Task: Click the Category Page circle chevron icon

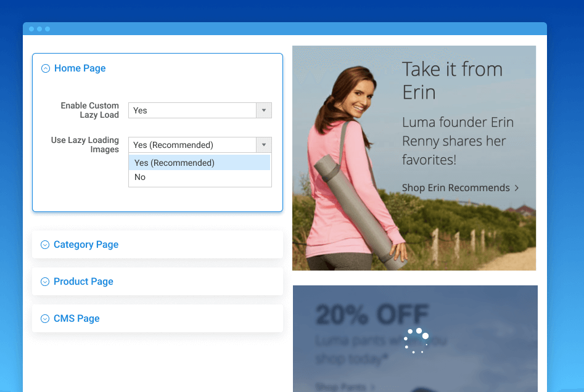Action: click(x=44, y=245)
